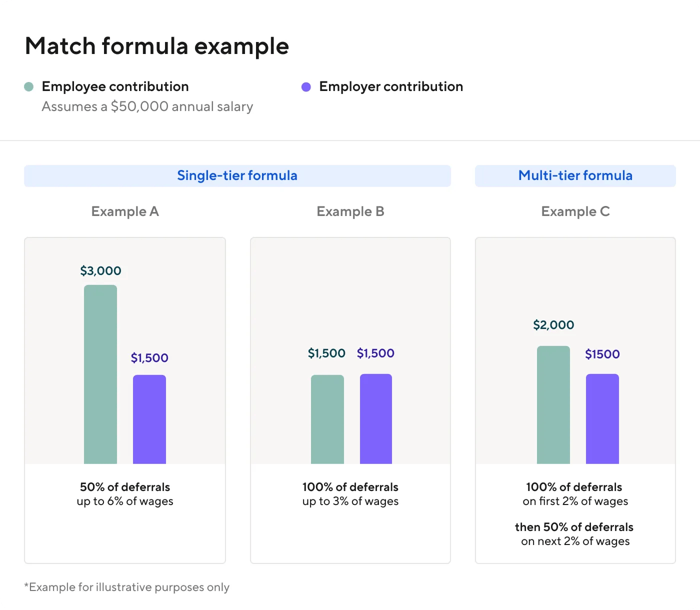Click the '50% of deferrals' caption in Example A

[125, 487]
